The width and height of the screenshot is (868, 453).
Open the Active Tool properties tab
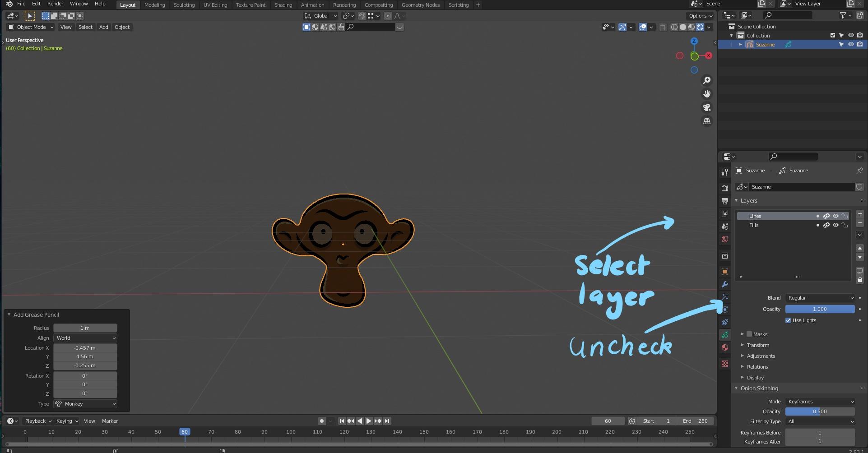tap(724, 172)
